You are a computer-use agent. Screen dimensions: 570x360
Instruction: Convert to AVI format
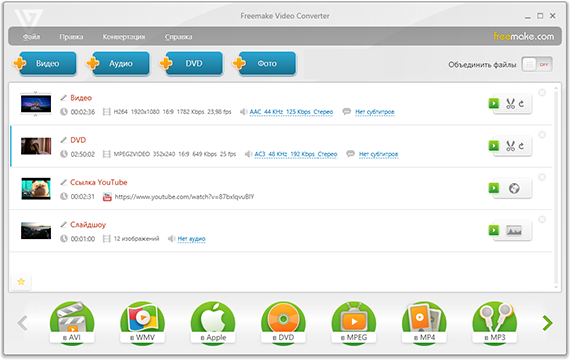click(x=72, y=323)
